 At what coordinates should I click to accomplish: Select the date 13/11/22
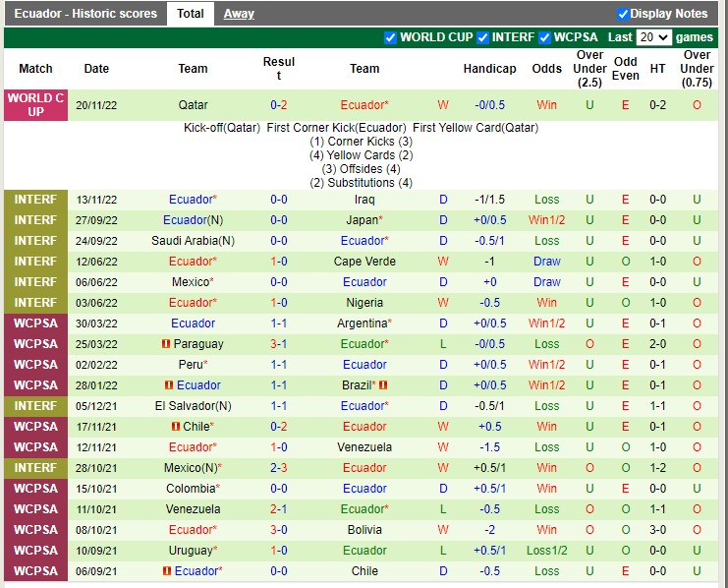[x=96, y=200]
